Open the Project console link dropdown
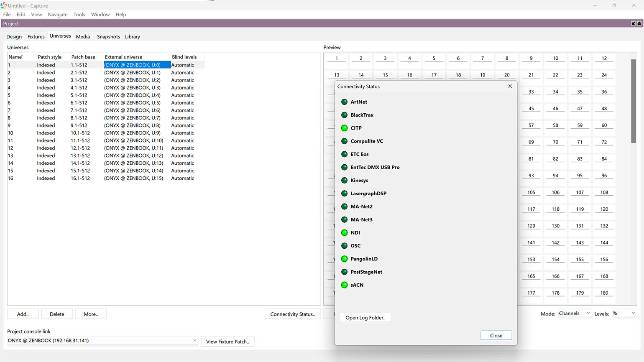The image size is (644, 362). [194, 340]
